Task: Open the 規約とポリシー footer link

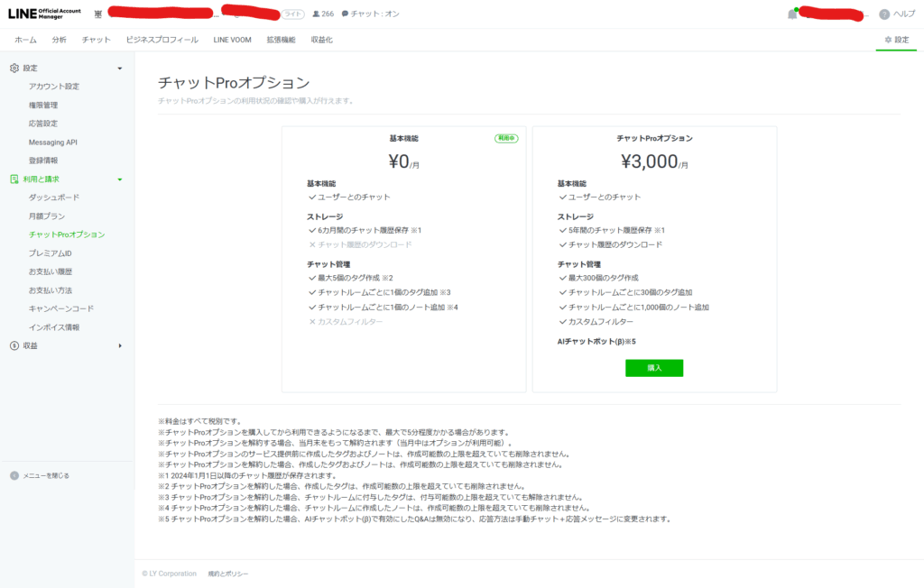Action: [x=229, y=573]
